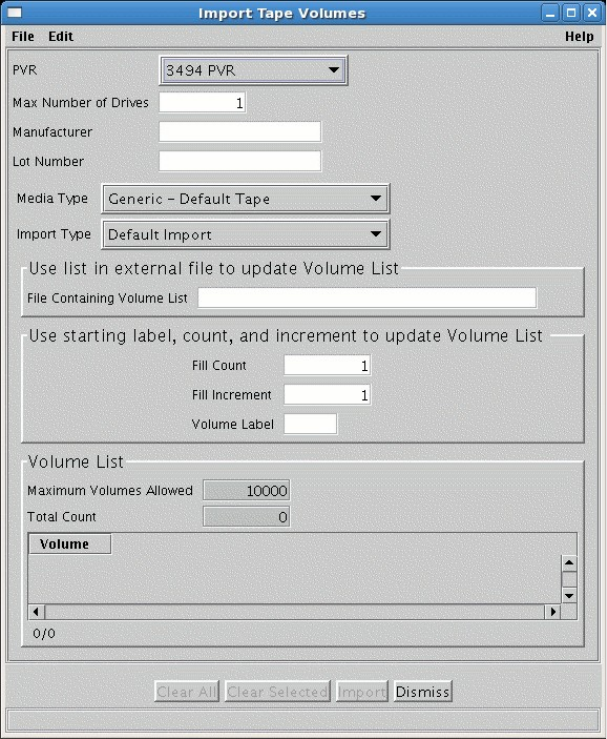The image size is (607, 739).
Task: Click the Maximum Volumes Allowed value 10000
Action: (x=246, y=490)
